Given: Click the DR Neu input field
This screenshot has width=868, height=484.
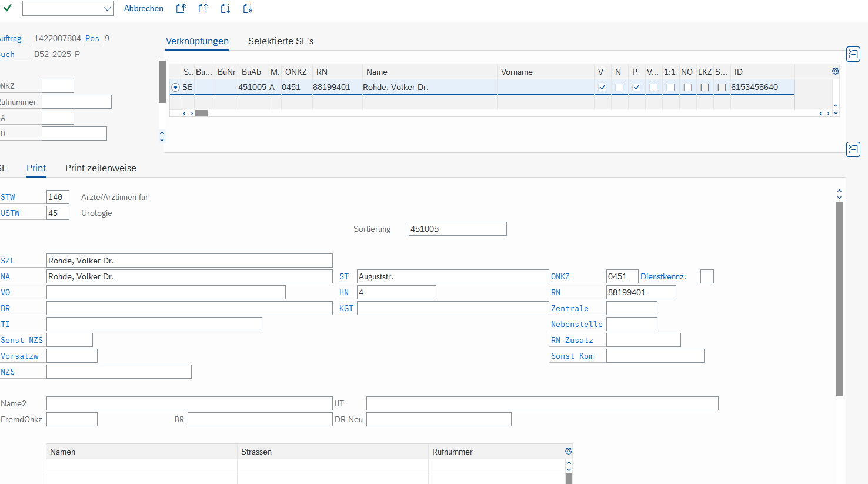Looking at the screenshot, I should click(439, 419).
